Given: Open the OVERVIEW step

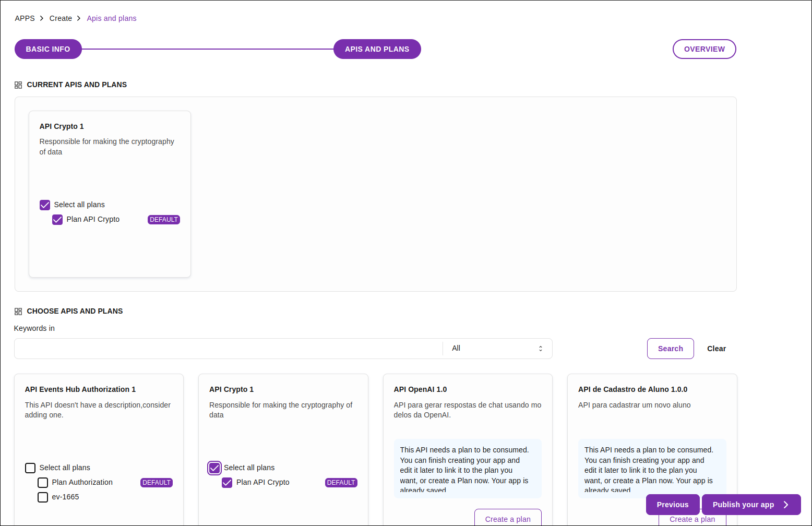Looking at the screenshot, I should [x=704, y=49].
